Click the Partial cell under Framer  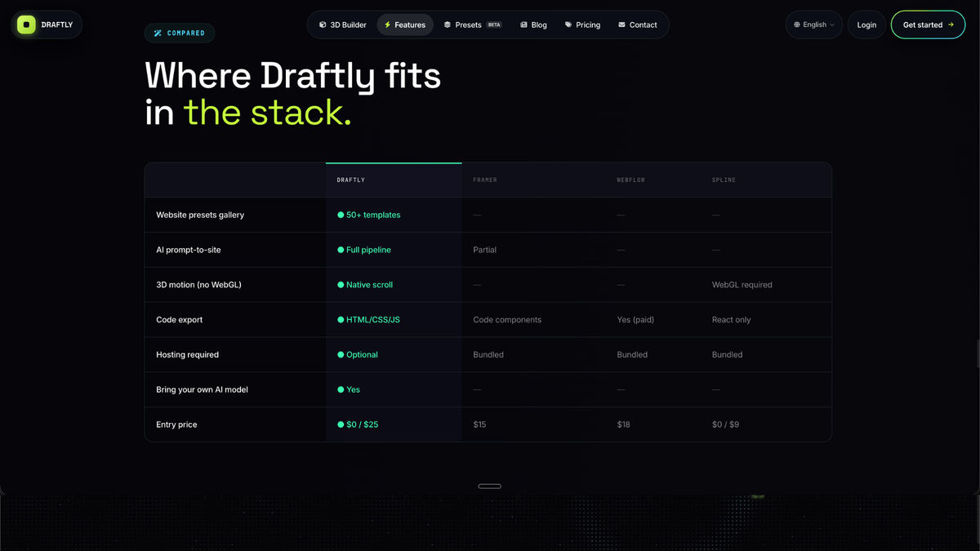pos(484,250)
